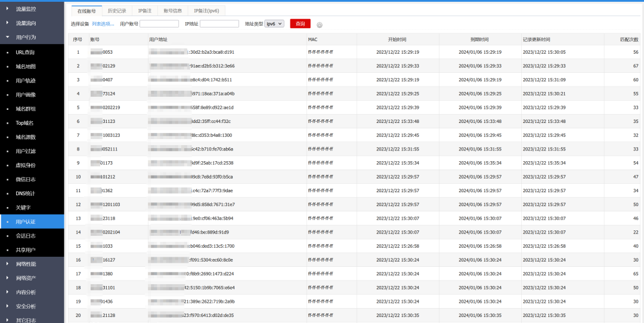Open 共享用户 in the sidebar

[x=32, y=250]
